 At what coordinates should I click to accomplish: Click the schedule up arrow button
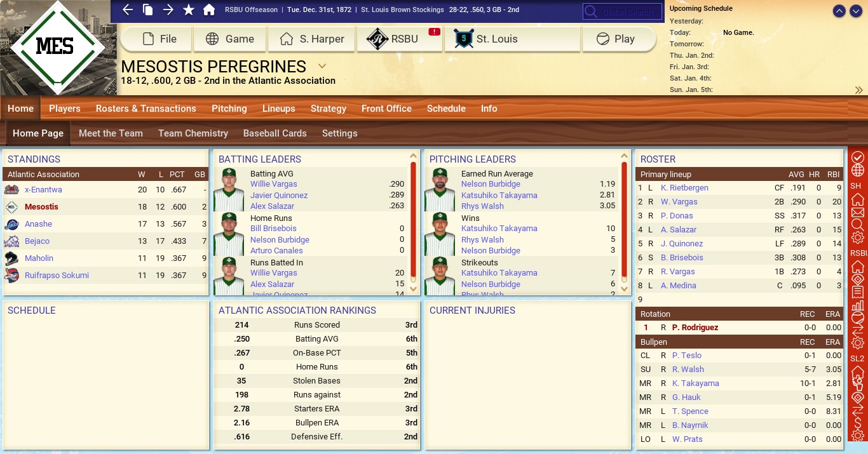click(x=839, y=11)
